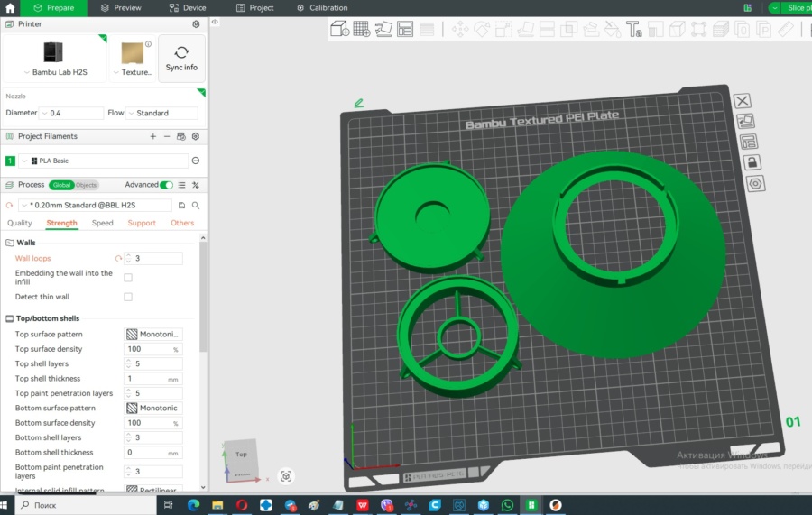Click the Add model cube icon
The height and width of the screenshot is (515, 812).
click(x=339, y=30)
